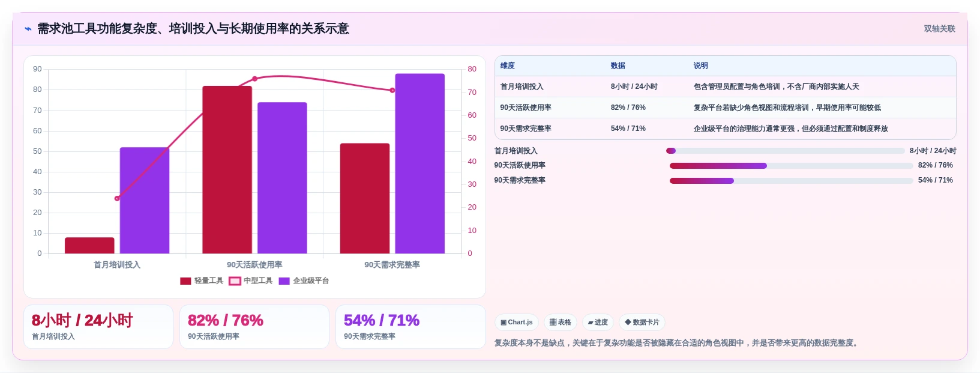
Task: Click the footer note starting 复杂度本身不是缺点
Action: [x=678, y=343]
